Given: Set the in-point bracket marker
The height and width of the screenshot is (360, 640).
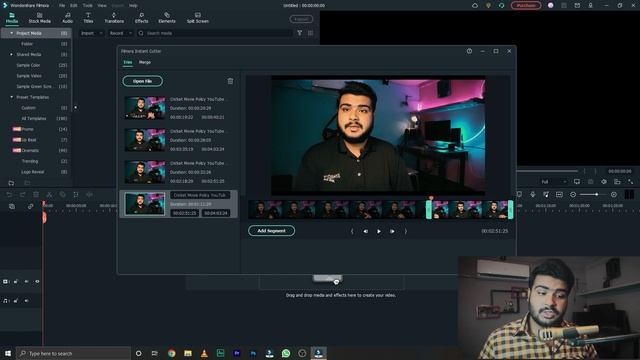Looking at the screenshot, I should point(352,231).
